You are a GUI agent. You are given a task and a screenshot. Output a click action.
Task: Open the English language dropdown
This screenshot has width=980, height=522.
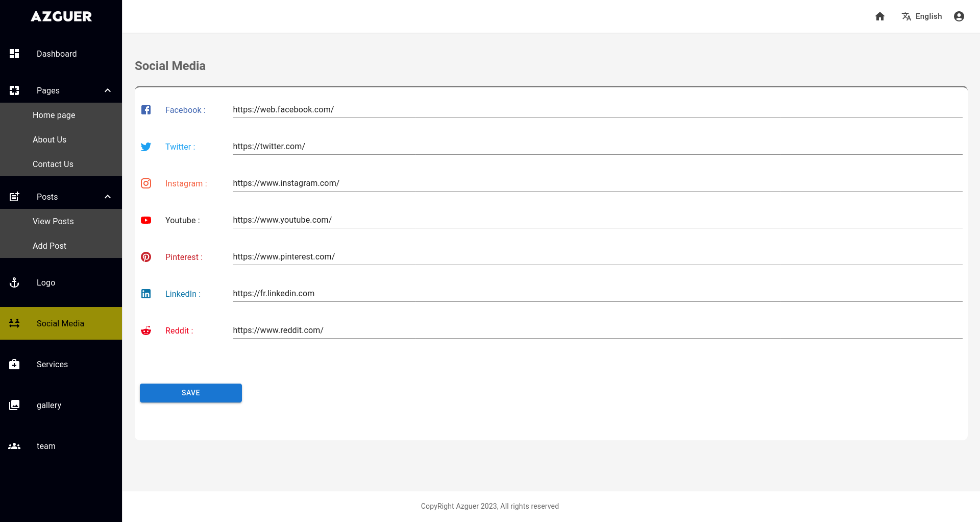click(x=928, y=16)
